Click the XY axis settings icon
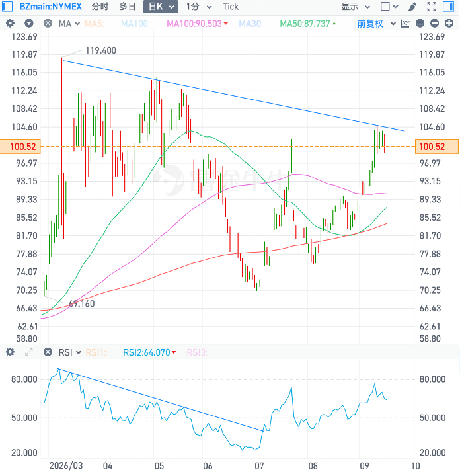The width and height of the screenshot is (460, 476). click(405, 24)
